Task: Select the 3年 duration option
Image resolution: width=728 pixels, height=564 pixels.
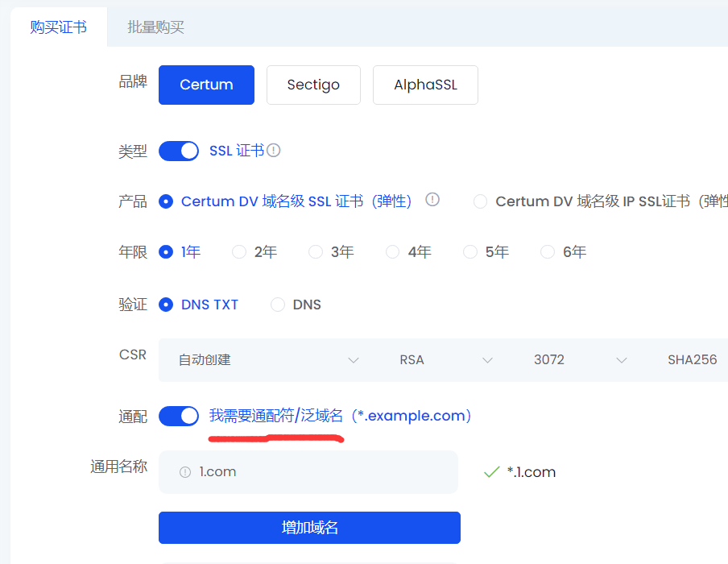Action: pos(316,252)
